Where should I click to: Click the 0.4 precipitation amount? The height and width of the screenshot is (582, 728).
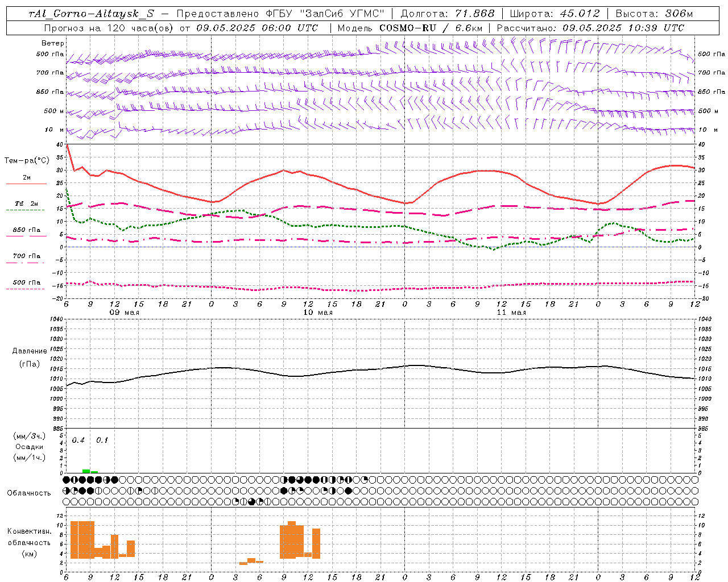pyautogui.click(x=78, y=440)
